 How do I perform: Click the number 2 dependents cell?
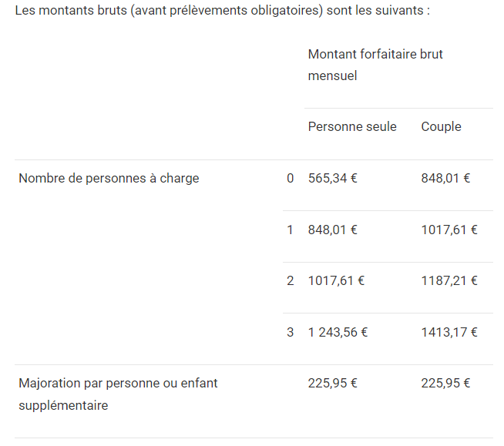pos(291,280)
